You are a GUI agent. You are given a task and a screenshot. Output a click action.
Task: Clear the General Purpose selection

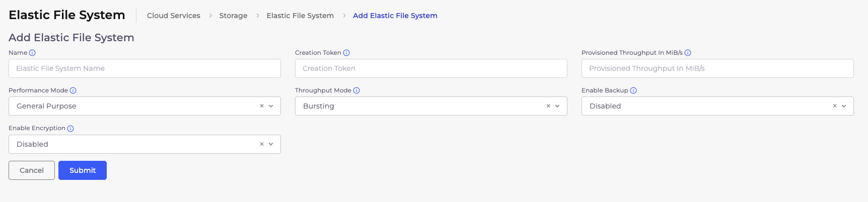pyautogui.click(x=262, y=106)
